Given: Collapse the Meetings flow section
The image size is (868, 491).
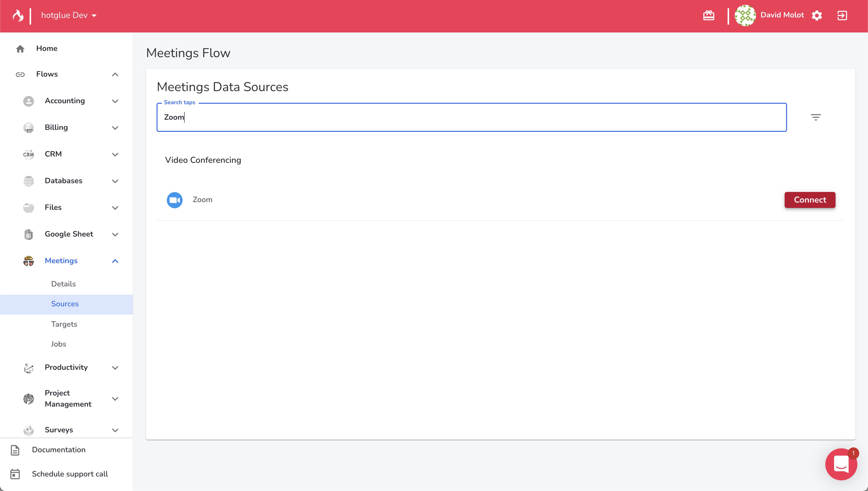Looking at the screenshot, I should click(115, 261).
